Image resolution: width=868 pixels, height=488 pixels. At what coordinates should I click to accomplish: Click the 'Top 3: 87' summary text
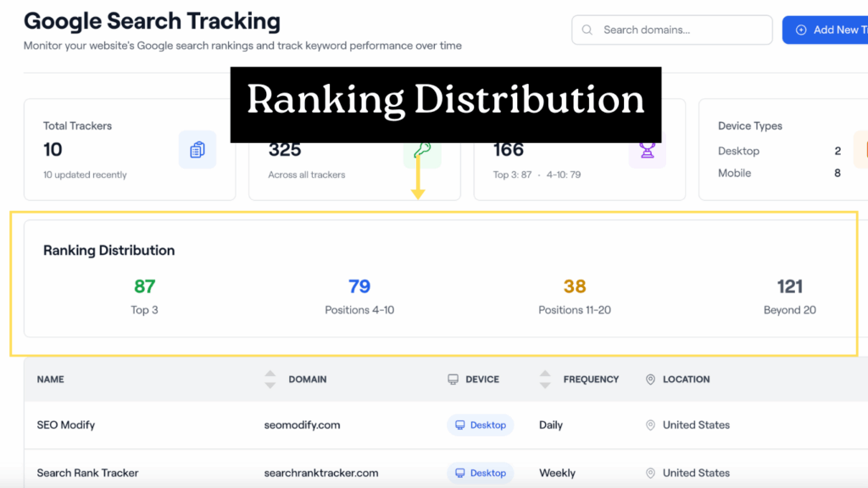click(512, 175)
